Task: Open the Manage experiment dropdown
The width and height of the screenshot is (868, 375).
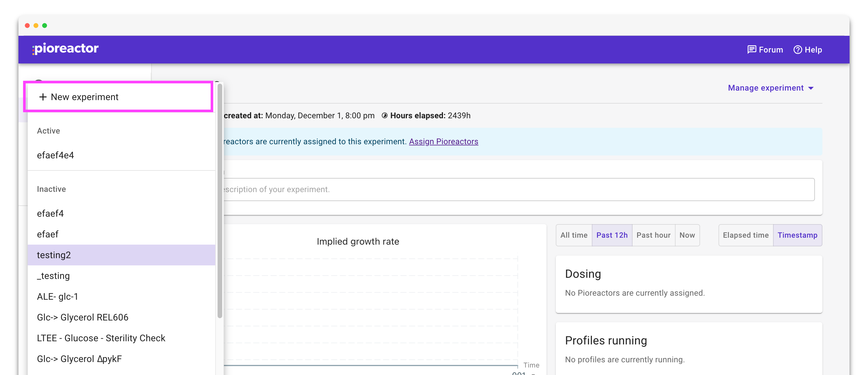Action: [766, 88]
